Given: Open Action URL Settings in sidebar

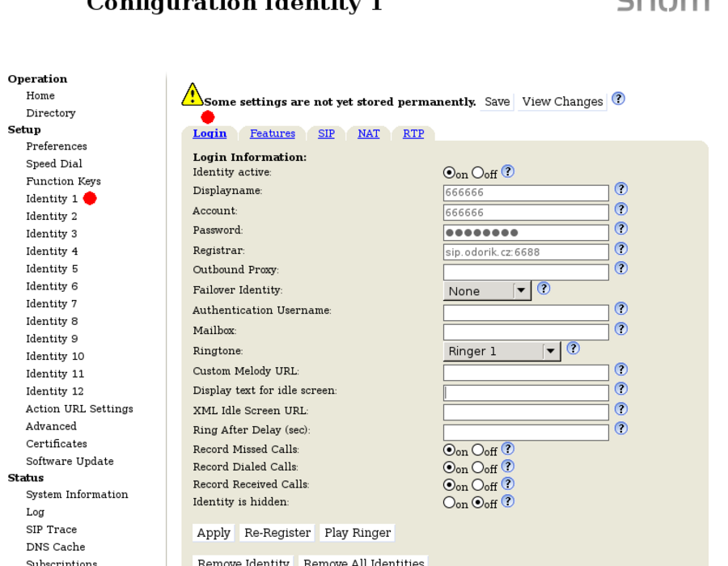Looking at the screenshot, I should coord(79,408).
